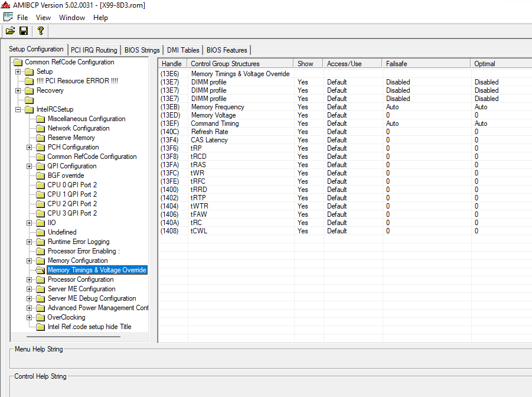Select the Advanced Power Management tree item
532x397 pixels.
pos(97,308)
